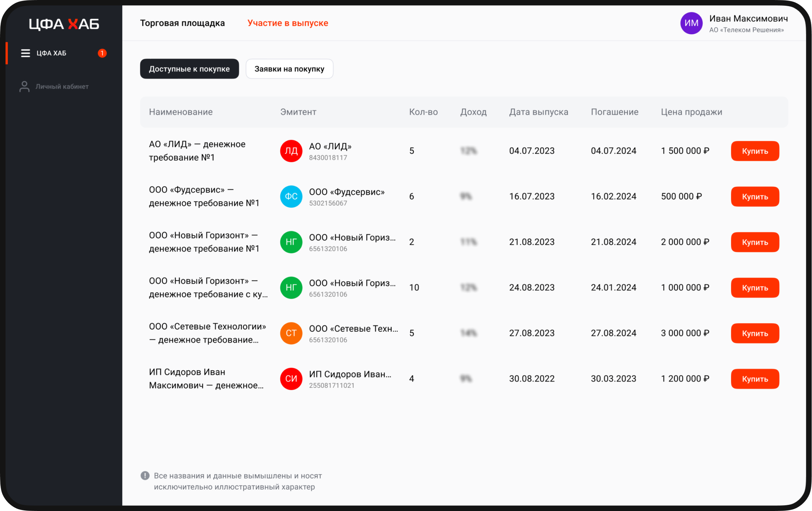Screen dimensions: 812x511
Task: Click the НГ avatar in 24.08.2023 row
Action: (x=291, y=288)
